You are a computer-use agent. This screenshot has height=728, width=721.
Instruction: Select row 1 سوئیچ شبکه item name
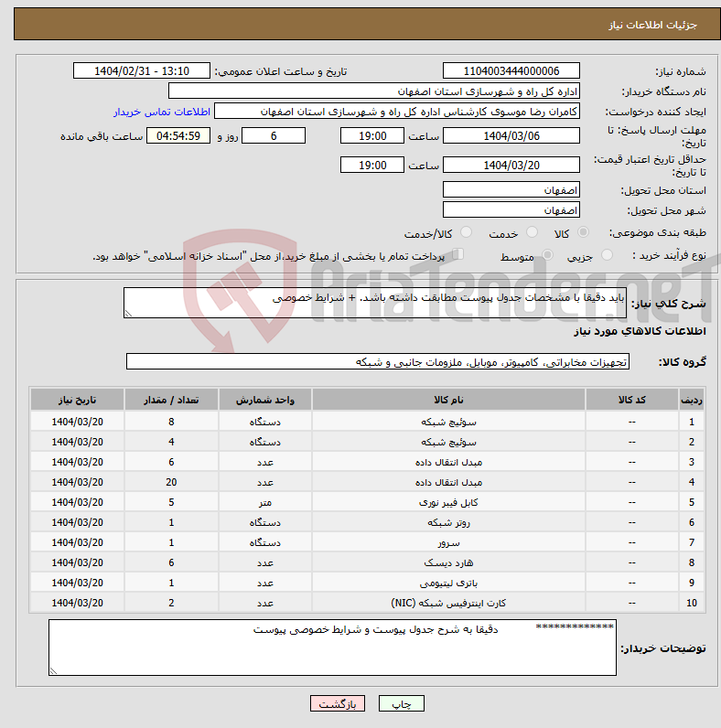point(448,422)
